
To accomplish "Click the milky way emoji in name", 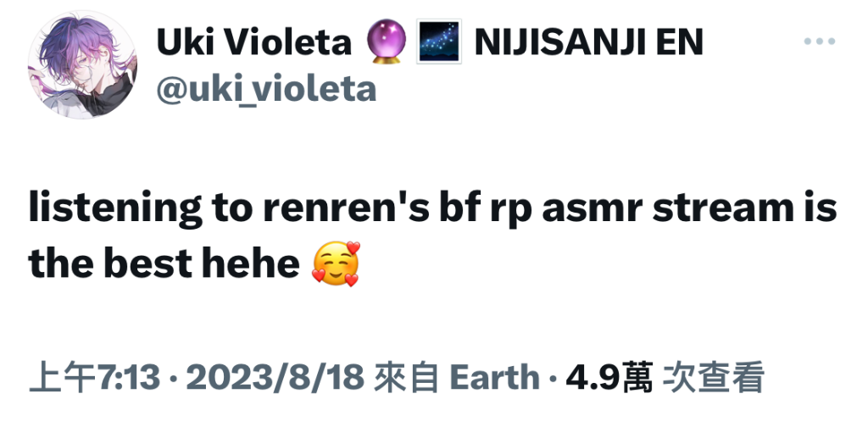I will pos(439,42).
